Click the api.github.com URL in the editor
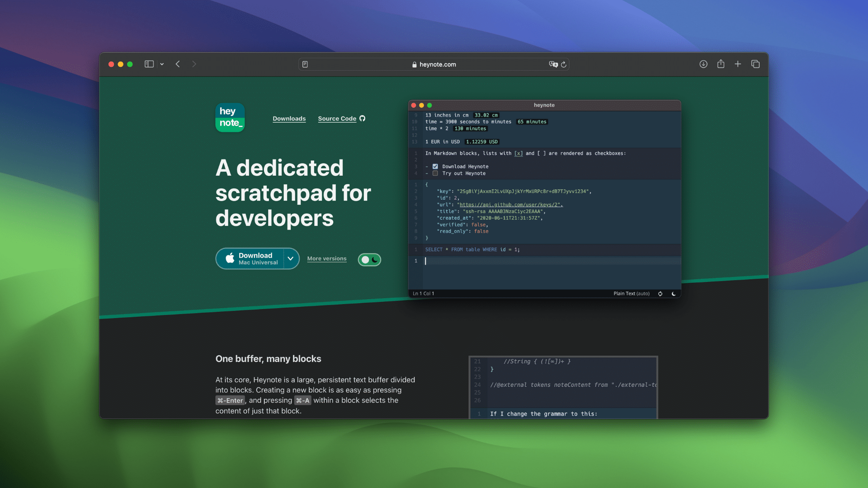The height and width of the screenshot is (488, 868). (510, 205)
